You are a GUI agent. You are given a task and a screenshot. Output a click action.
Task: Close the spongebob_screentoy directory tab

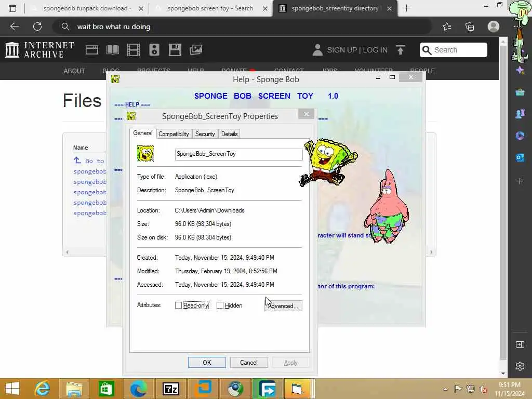pos(390,8)
